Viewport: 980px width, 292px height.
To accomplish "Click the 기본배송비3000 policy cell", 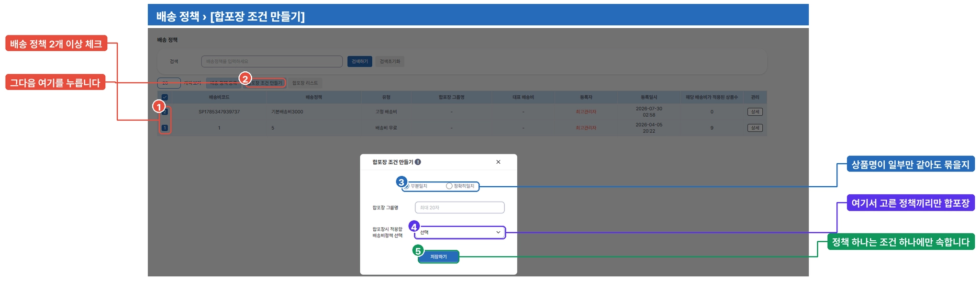I will point(287,112).
